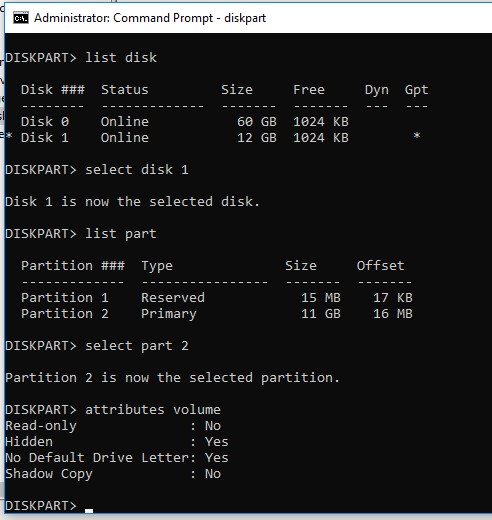Click the 'attributes volume' command text
The image size is (492, 520).
tap(153, 410)
